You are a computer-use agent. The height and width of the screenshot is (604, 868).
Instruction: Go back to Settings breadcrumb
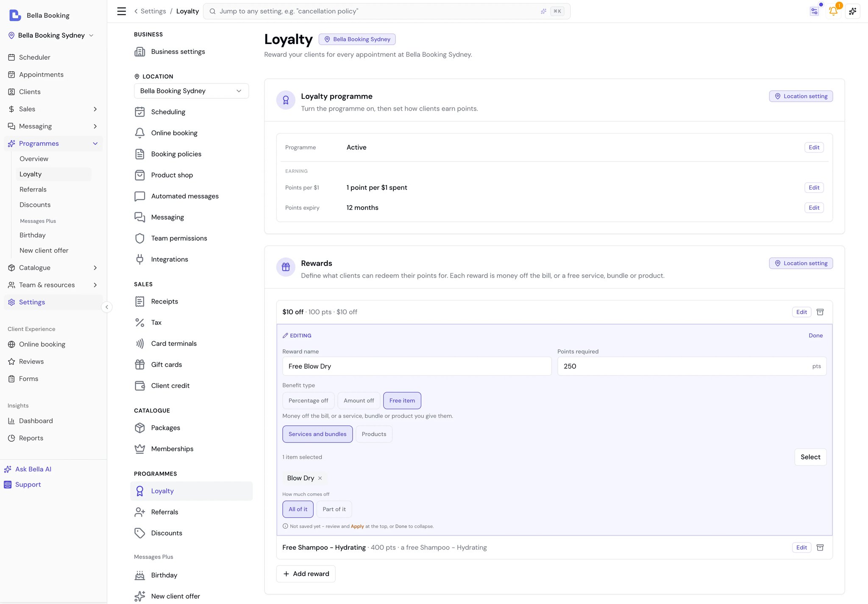point(150,11)
